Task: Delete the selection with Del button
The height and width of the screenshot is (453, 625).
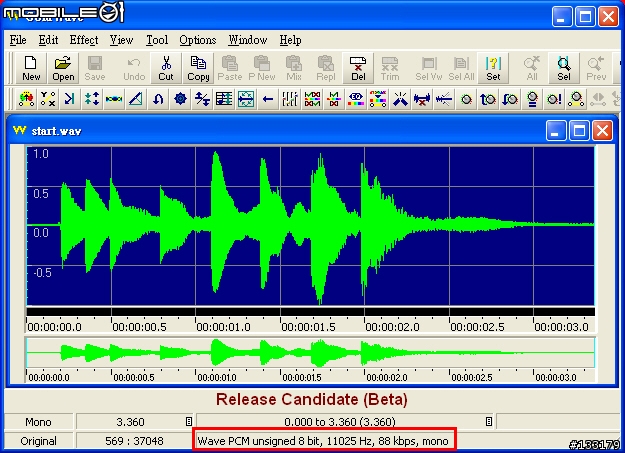Action: click(358, 68)
